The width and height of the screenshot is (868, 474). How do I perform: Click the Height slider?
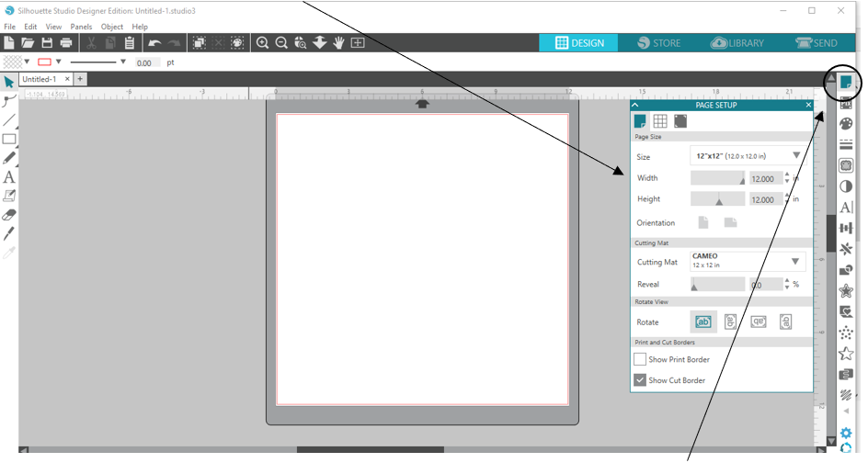pyautogui.click(x=717, y=199)
